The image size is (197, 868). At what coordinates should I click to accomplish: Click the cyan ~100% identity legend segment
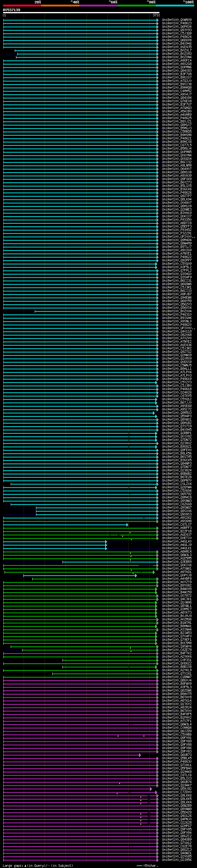(175, 6)
